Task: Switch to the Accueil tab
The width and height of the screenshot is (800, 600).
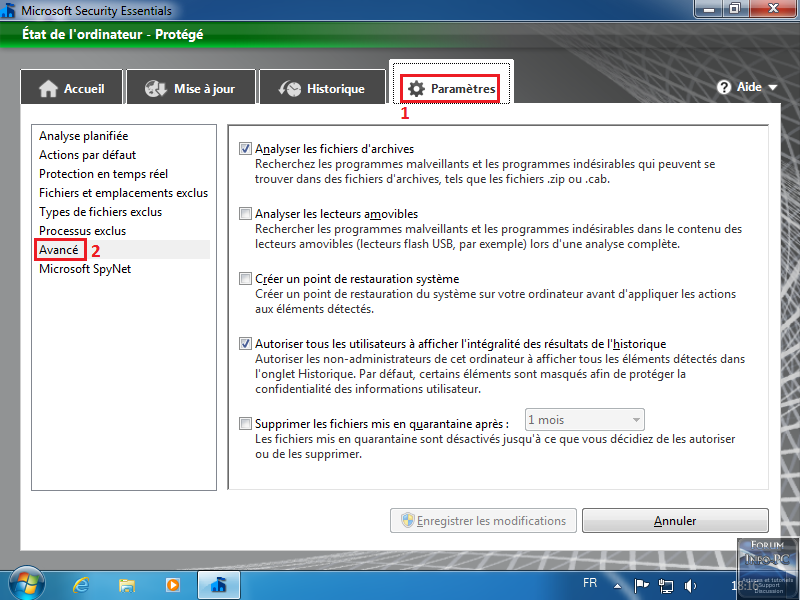Action: [x=71, y=87]
